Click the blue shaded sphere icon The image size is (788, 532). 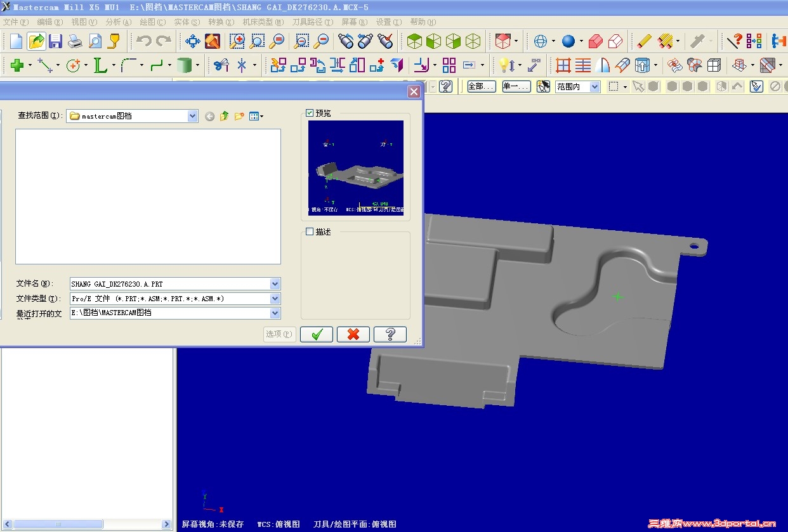click(568, 42)
